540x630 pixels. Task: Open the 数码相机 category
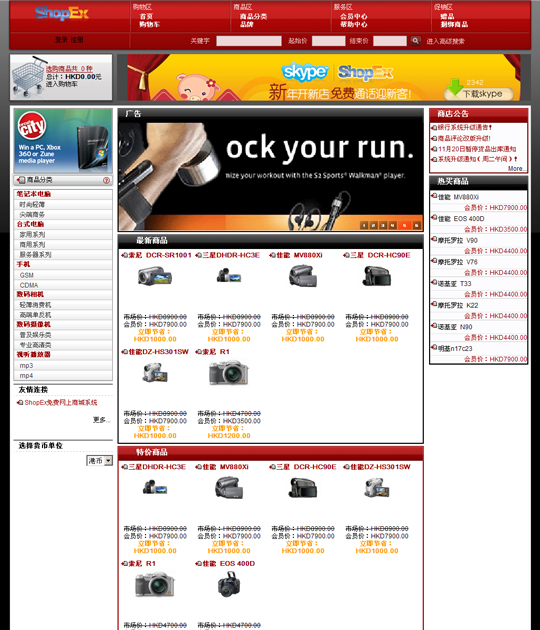coord(30,295)
